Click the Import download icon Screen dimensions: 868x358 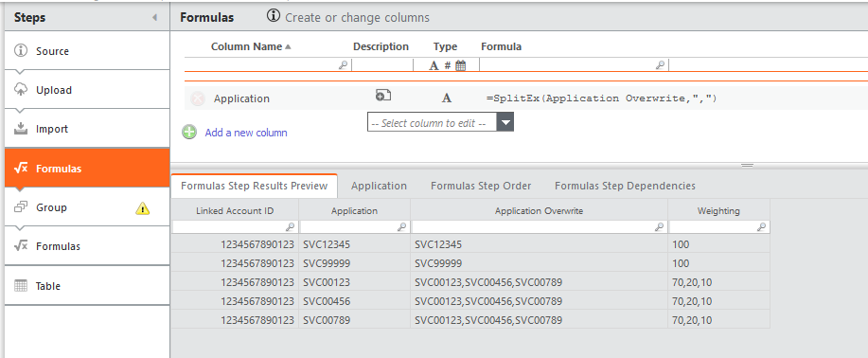21,129
